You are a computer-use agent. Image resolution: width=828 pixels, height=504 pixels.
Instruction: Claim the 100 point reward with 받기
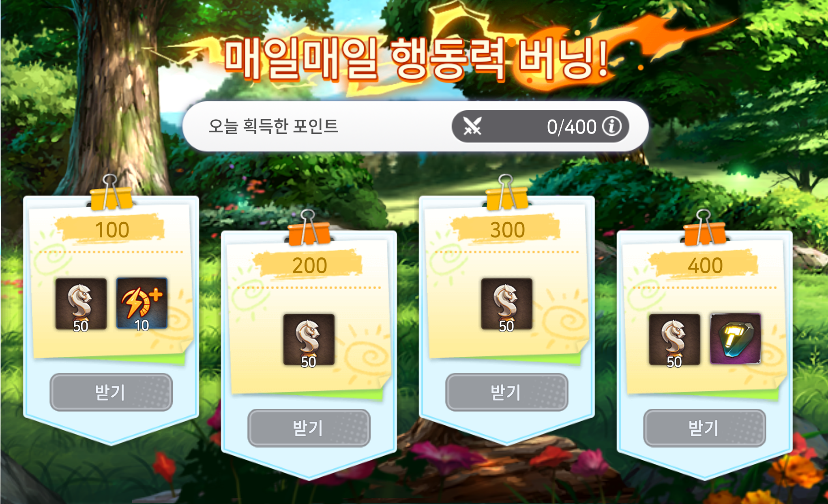(111, 392)
